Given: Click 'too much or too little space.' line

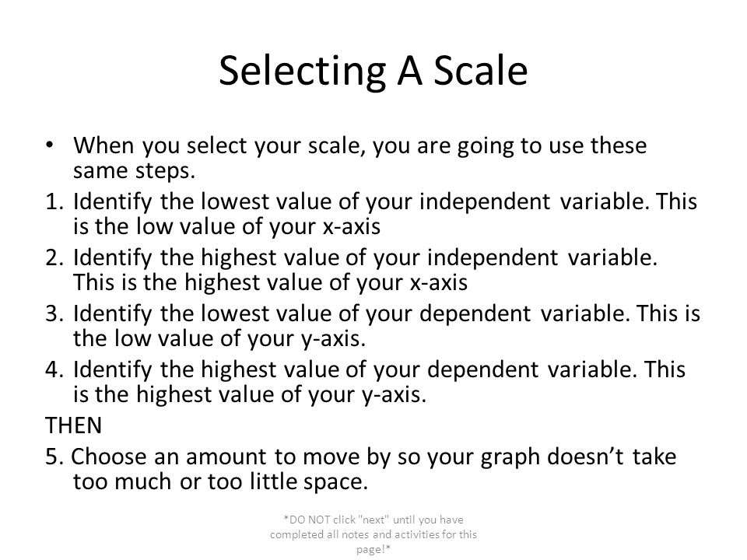Looking at the screenshot, I should (x=220, y=481).
